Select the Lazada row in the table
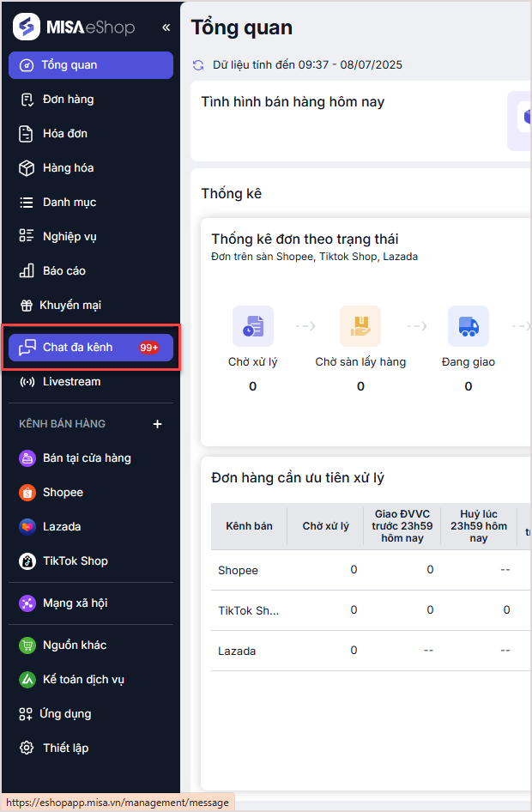532x812 pixels. coord(371,651)
